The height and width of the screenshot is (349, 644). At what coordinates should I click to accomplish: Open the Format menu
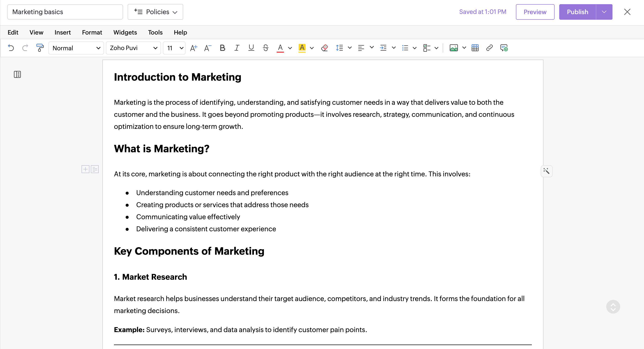[x=92, y=32]
